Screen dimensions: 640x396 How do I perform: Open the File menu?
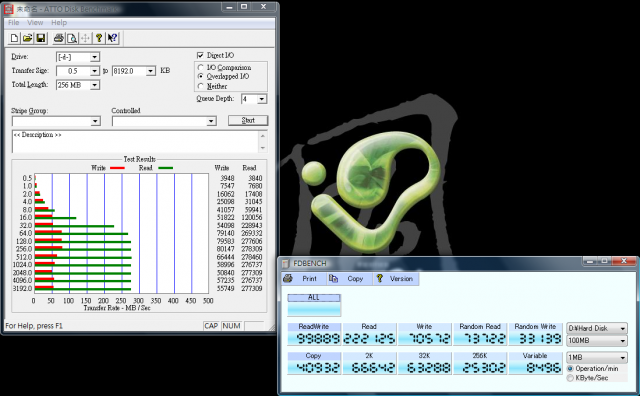(14, 22)
